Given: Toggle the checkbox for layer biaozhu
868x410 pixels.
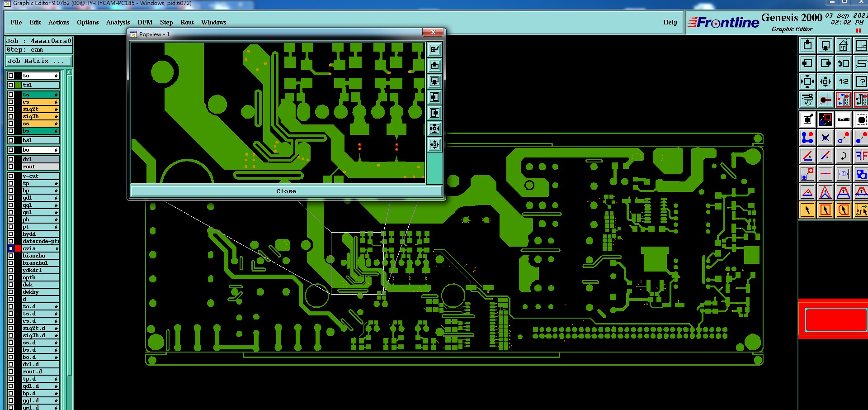Looking at the screenshot, I should (x=11, y=256).
